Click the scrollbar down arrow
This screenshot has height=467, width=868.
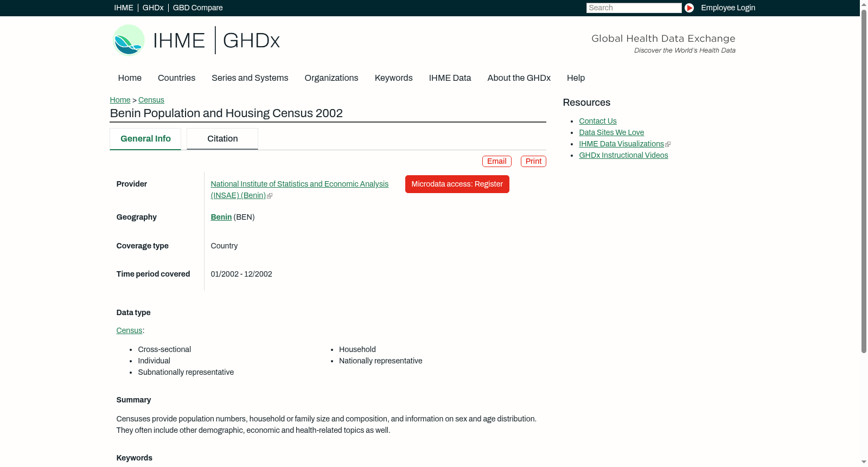tap(864, 463)
